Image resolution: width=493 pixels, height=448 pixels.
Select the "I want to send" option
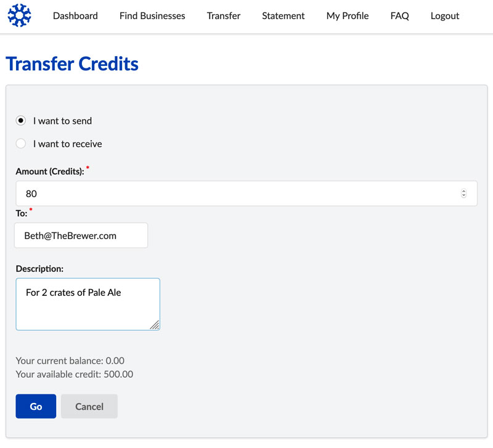pos(21,121)
